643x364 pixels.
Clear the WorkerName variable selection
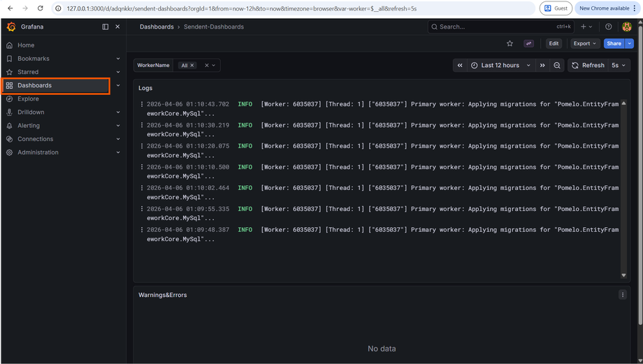tap(207, 65)
